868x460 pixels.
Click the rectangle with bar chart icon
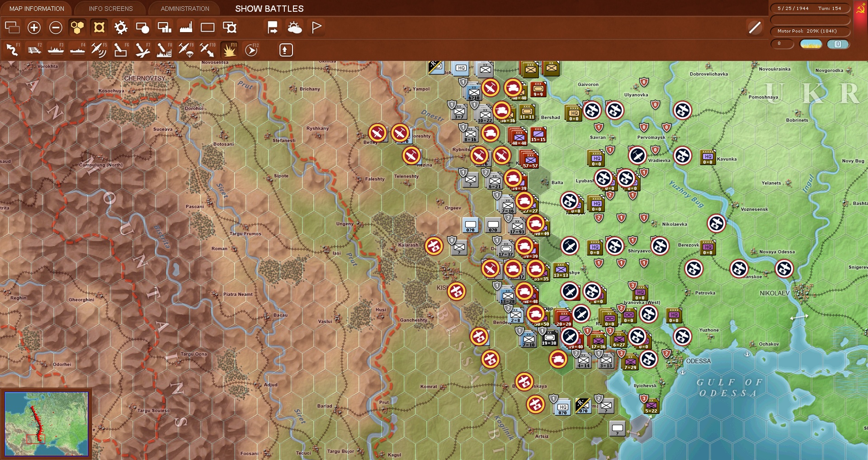point(164,28)
